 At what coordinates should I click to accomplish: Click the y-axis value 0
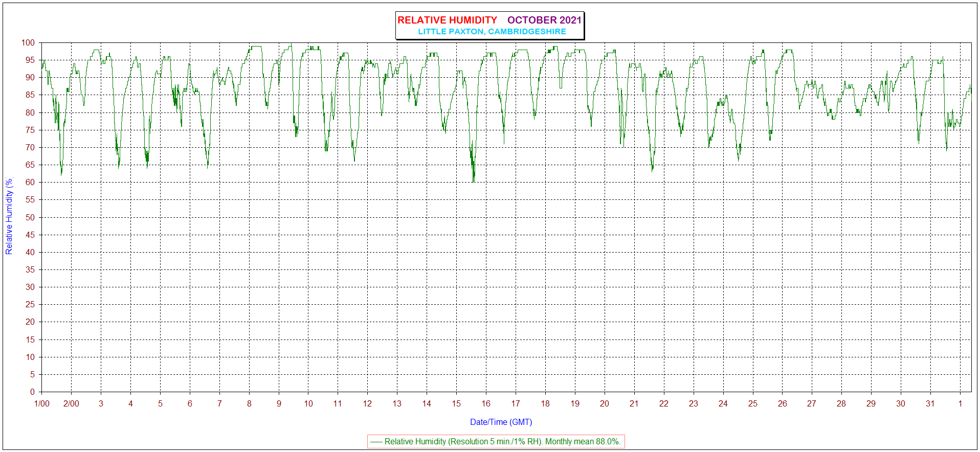(33, 392)
